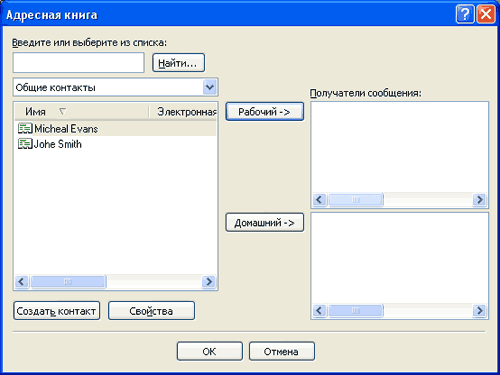Add the contact with the Домашний -> button
Image resolution: width=500 pixels, height=375 pixels.
[x=265, y=223]
